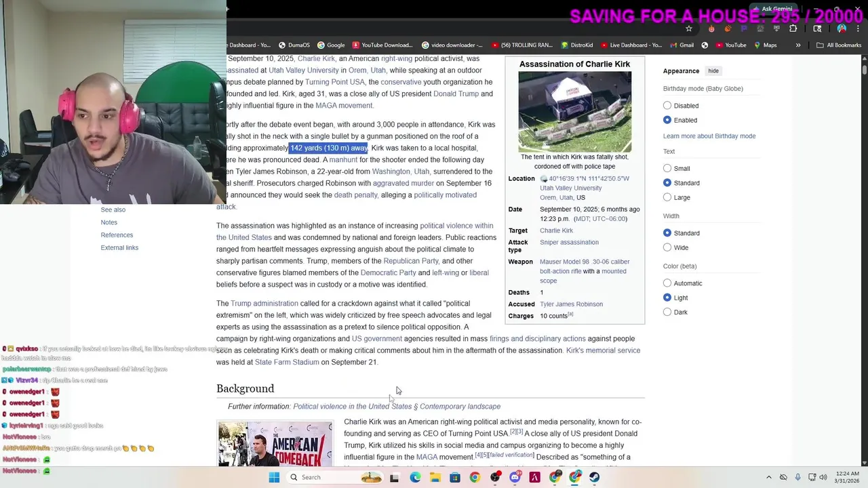The width and height of the screenshot is (868, 488).
Task: Follow the Tyler James Robinson infobox link
Action: (571, 304)
